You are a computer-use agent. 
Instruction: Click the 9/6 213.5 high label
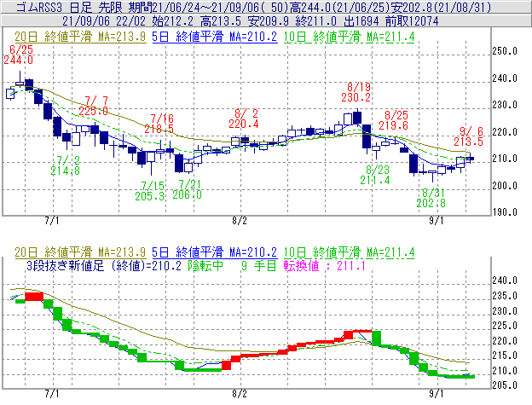point(469,136)
